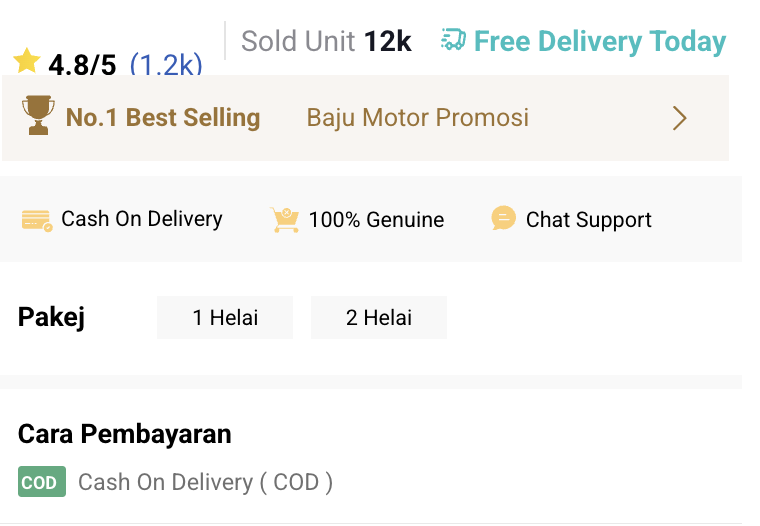Click the 100% Genuine cart icon
This screenshot has width=760, height=526.
285,220
